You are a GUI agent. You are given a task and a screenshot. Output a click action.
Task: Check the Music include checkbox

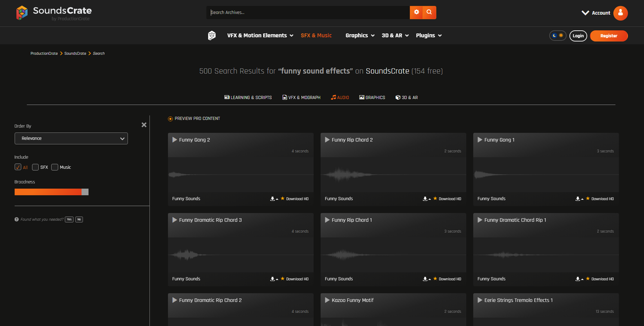pyautogui.click(x=55, y=167)
